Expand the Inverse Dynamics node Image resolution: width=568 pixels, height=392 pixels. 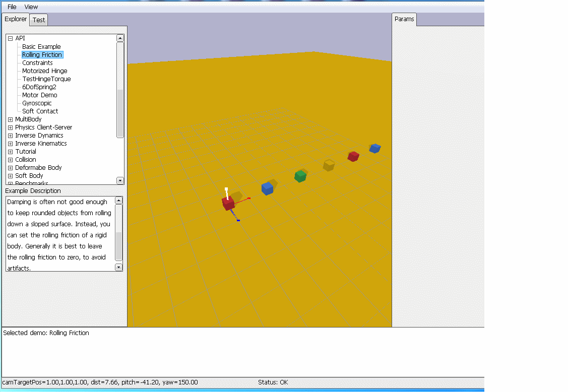(11, 136)
